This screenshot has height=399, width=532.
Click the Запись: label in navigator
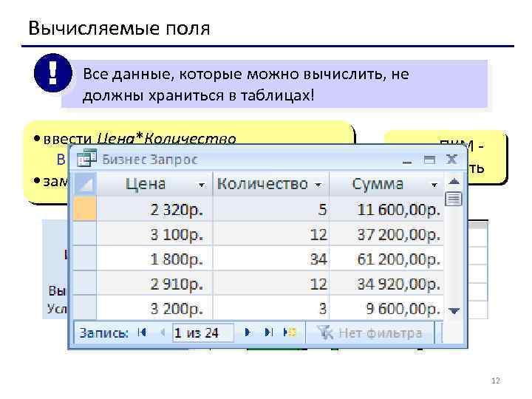tap(104, 332)
